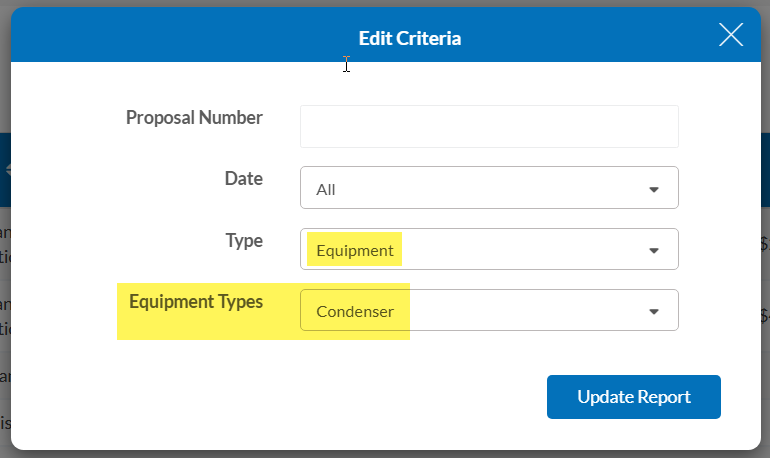Image resolution: width=770 pixels, height=458 pixels.
Task: Open the Date dropdown showing All
Action: pos(489,188)
